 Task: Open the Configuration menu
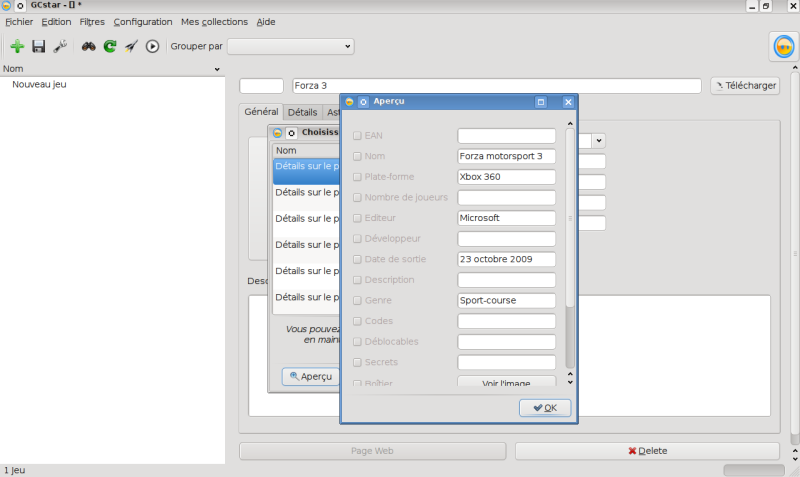(x=143, y=22)
